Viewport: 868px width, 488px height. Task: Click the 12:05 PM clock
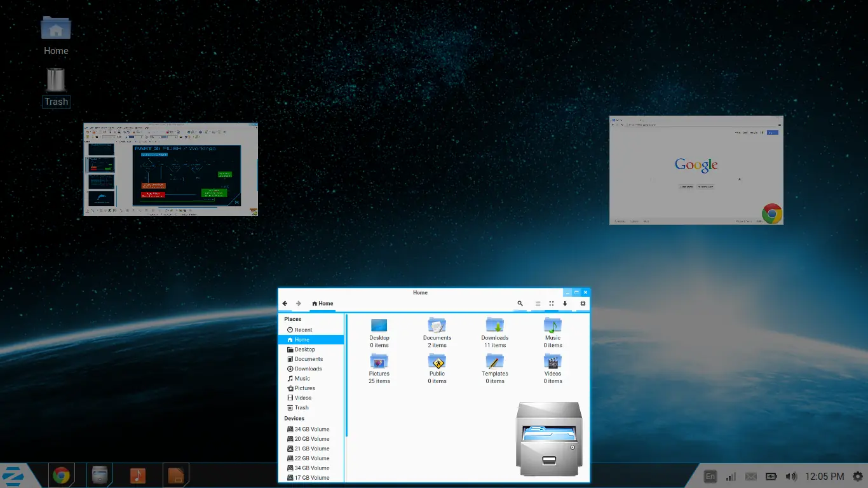pos(825,476)
